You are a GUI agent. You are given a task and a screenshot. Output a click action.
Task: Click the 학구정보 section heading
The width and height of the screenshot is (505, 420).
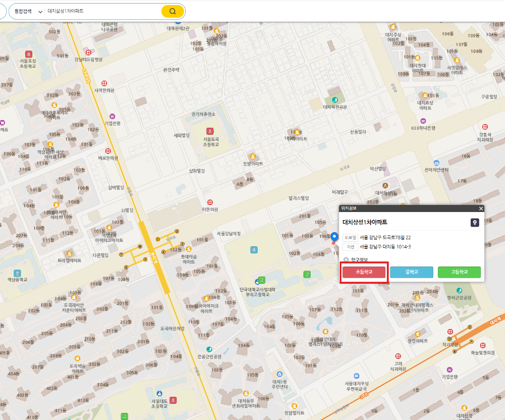(360, 259)
